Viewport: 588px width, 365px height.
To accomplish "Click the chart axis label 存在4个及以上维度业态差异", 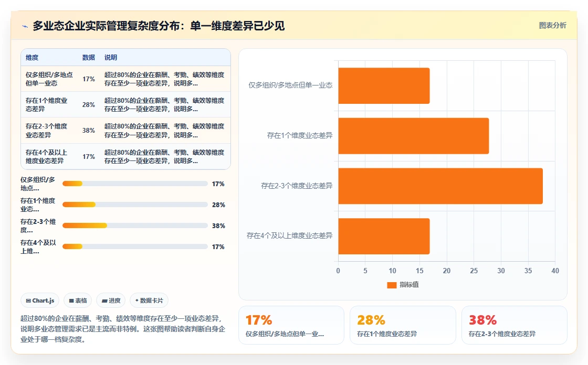I will coord(289,235).
